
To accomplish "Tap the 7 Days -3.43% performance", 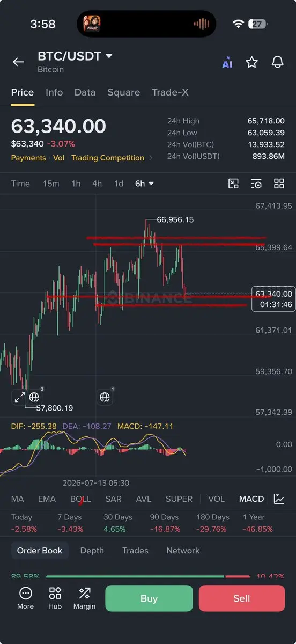I will [70, 523].
